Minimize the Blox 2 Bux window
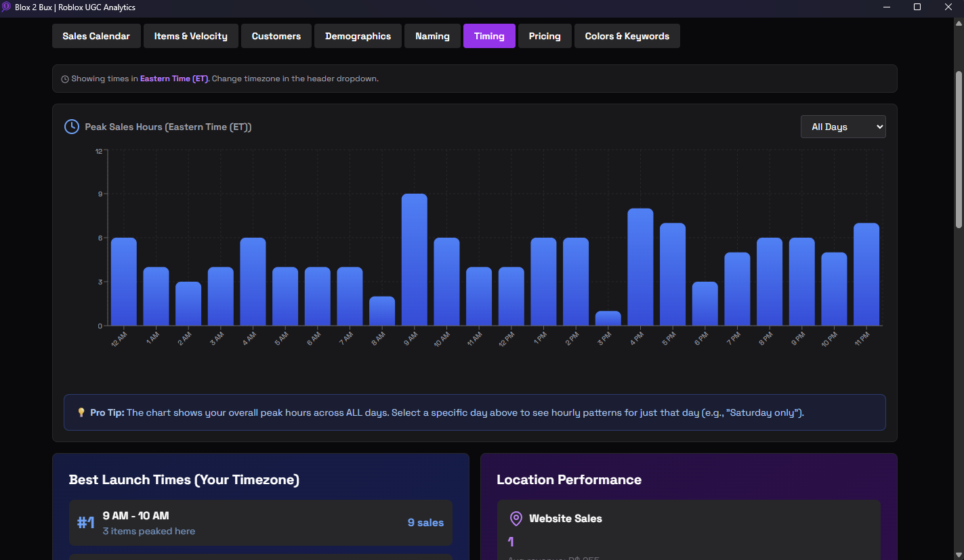 (x=887, y=7)
